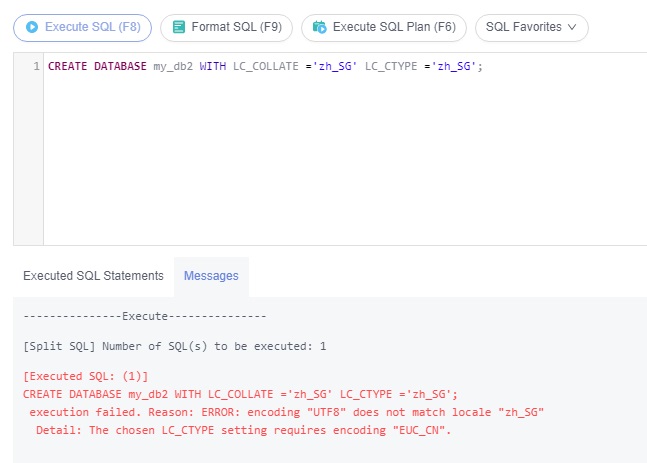This screenshot has width=647, height=463.
Task: Click the Execute SQL Plan (F6) button
Action: coord(384,28)
